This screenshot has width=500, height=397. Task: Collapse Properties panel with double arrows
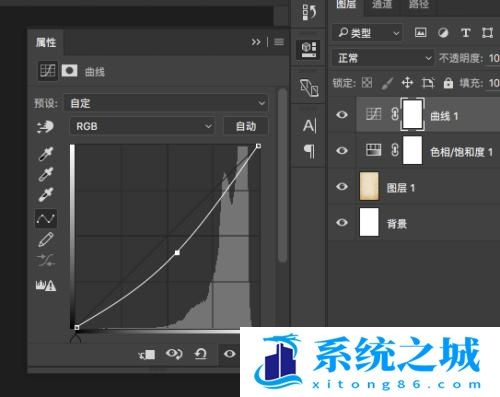pos(256,42)
